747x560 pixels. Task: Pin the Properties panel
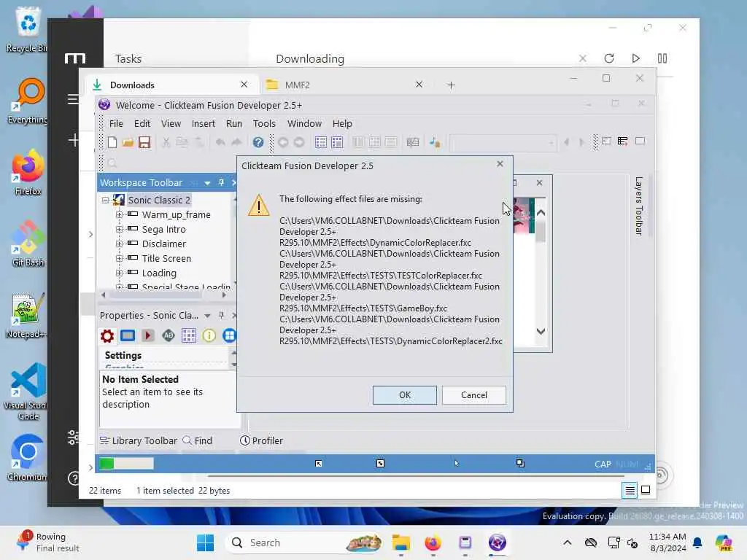point(221,315)
